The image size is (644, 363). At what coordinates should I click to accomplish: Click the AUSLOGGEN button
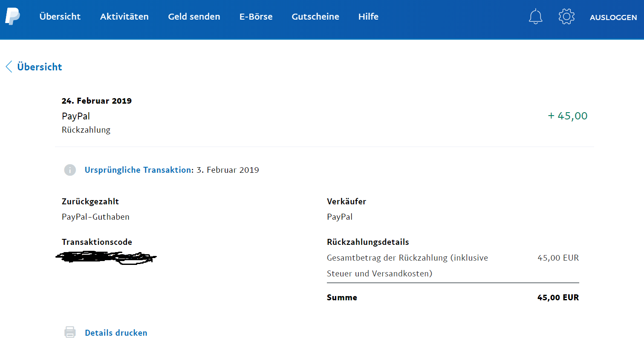click(613, 17)
